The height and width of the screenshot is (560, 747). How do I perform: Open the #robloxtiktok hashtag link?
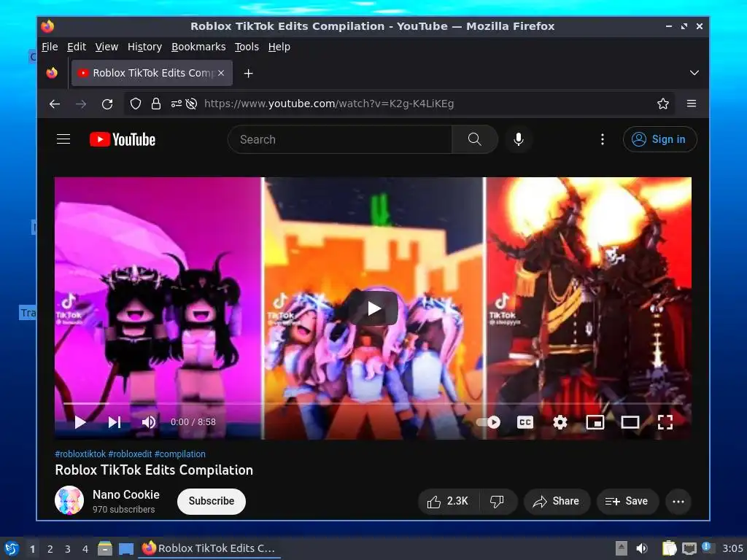pos(80,454)
